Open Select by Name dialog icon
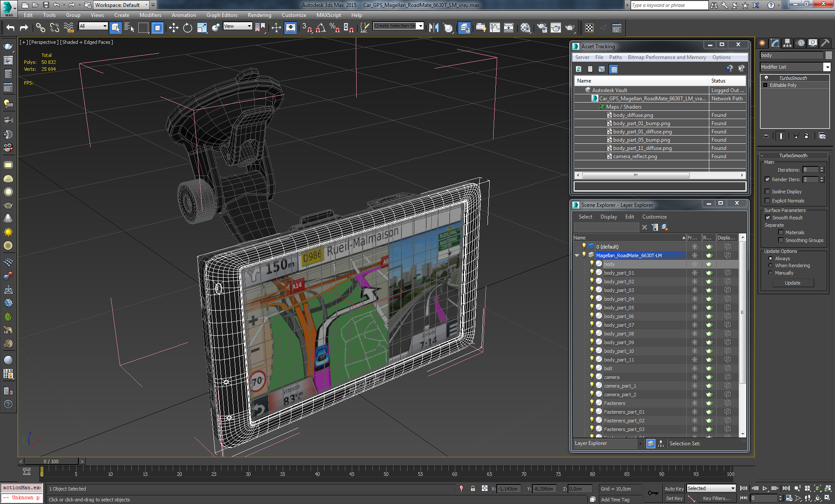This screenshot has width=835, height=504. point(129,28)
